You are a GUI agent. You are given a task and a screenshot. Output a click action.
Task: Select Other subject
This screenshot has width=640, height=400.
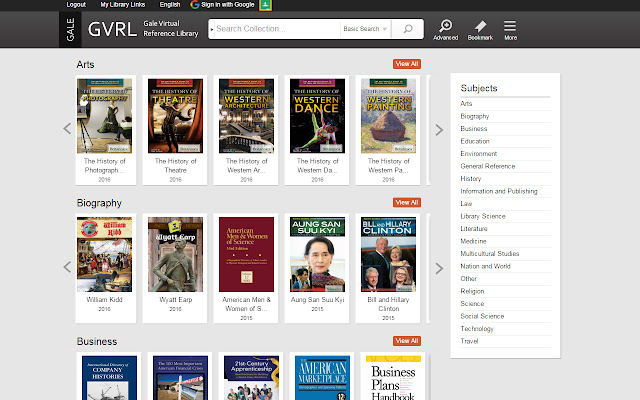[x=469, y=279]
